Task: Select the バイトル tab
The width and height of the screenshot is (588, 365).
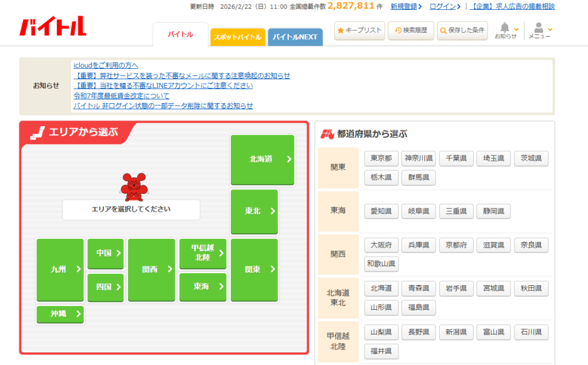Action: click(180, 35)
